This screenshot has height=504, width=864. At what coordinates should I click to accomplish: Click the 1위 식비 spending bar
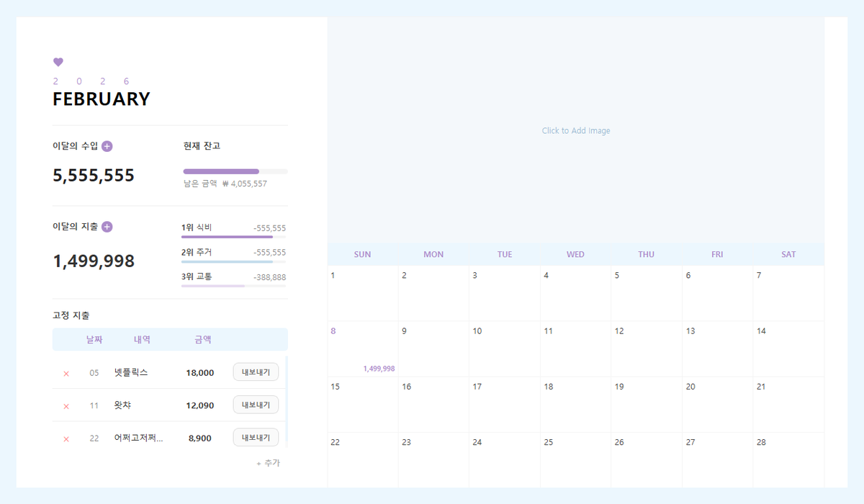(x=233, y=236)
